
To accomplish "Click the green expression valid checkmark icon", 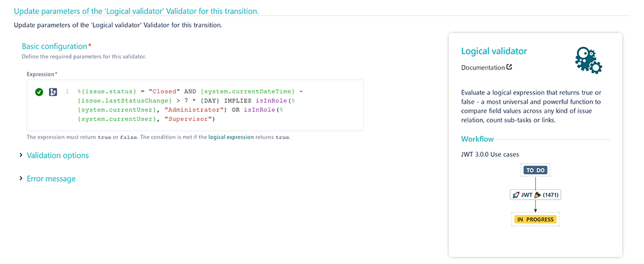I will click(x=39, y=92).
